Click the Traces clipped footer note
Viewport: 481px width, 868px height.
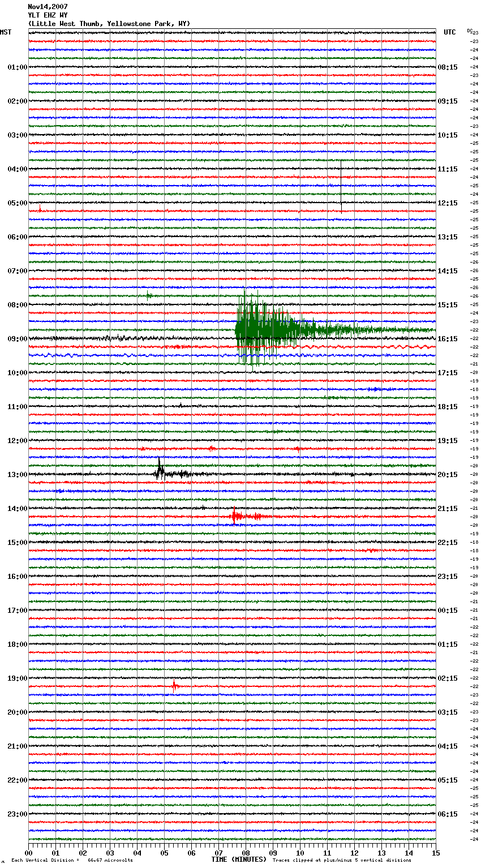(342, 860)
